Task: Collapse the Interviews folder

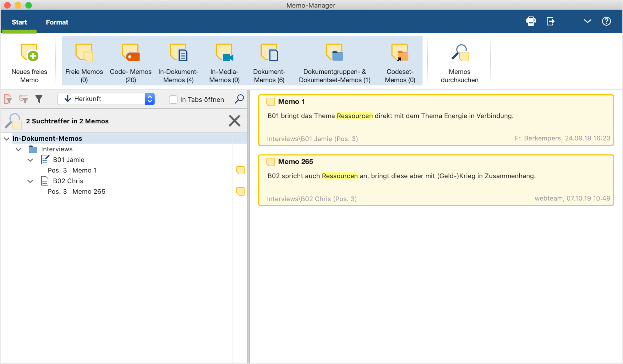Action: (x=18, y=149)
